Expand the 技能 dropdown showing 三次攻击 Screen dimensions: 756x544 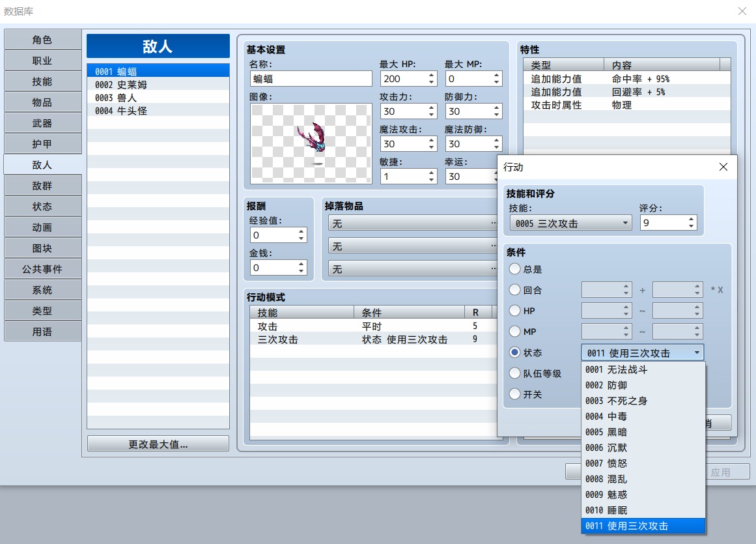point(570,223)
